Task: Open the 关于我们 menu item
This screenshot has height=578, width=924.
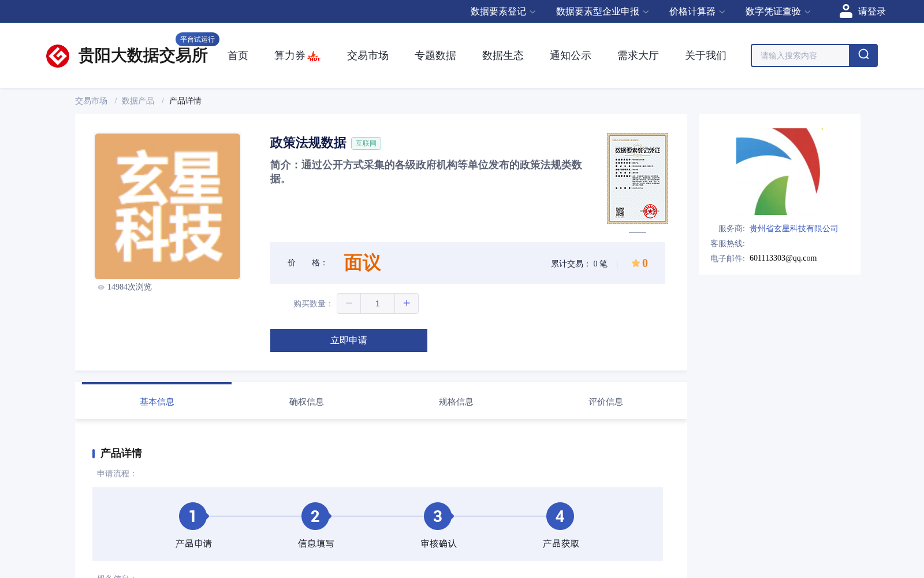Action: coord(706,55)
